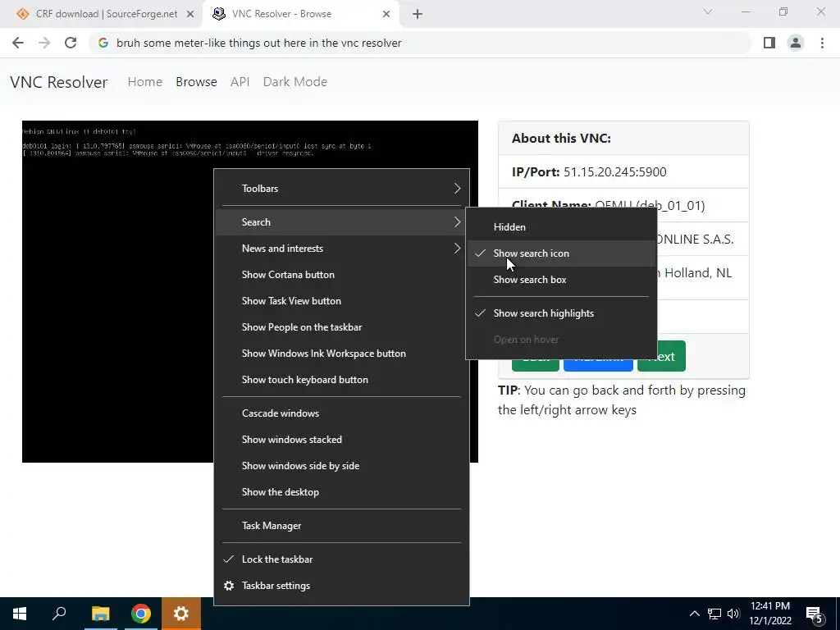Toggle Dark Mode in navbar
840x630 pixels.
[x=295, y=82]
